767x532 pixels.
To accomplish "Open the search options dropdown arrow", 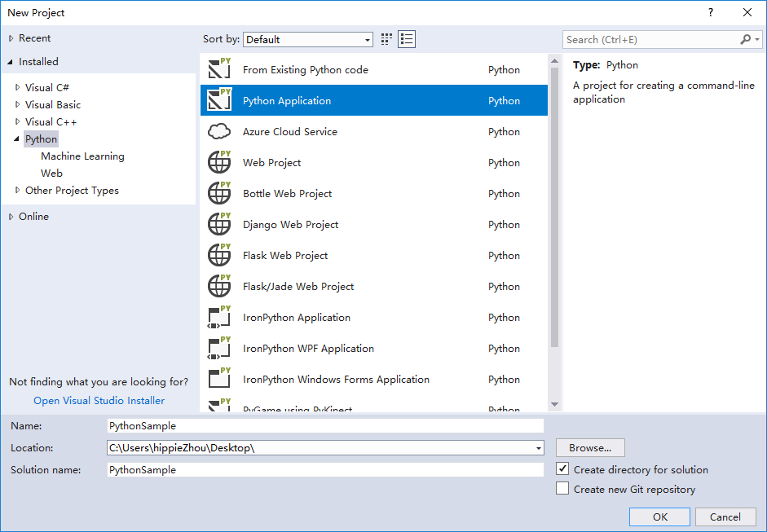I will (757, 39).
